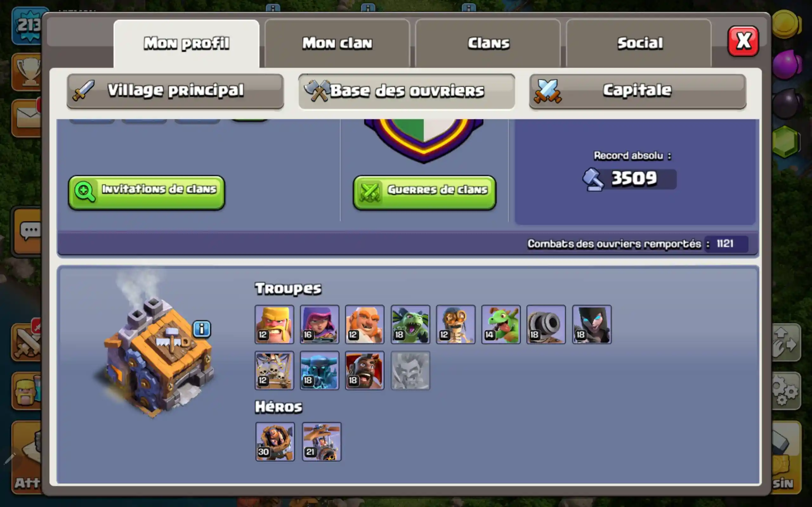This screenshot has height=507, width=812.
Task: Close the profile window
Action: click(743, 41)
